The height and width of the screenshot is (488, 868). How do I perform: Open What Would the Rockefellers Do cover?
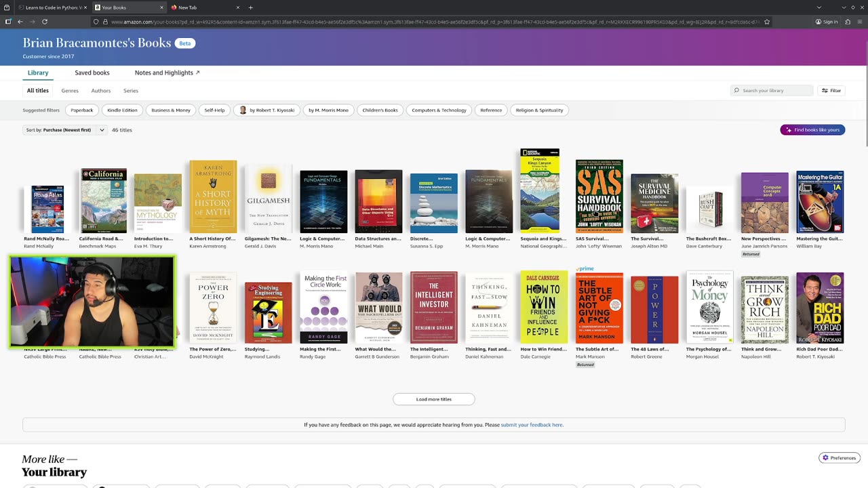[x=378, y=308]
